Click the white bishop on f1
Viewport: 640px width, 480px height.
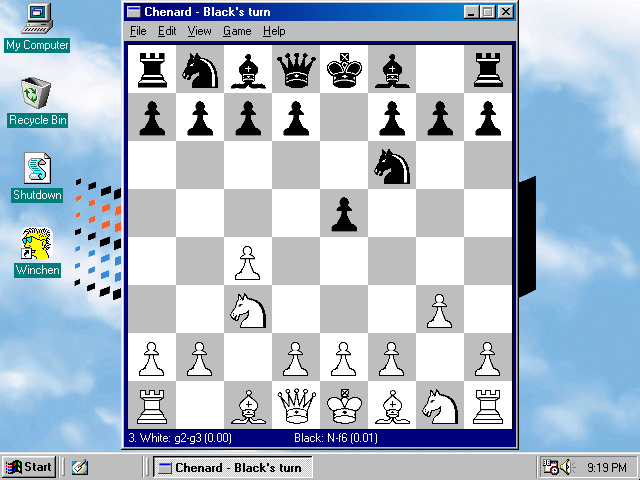tap(392, 406)
